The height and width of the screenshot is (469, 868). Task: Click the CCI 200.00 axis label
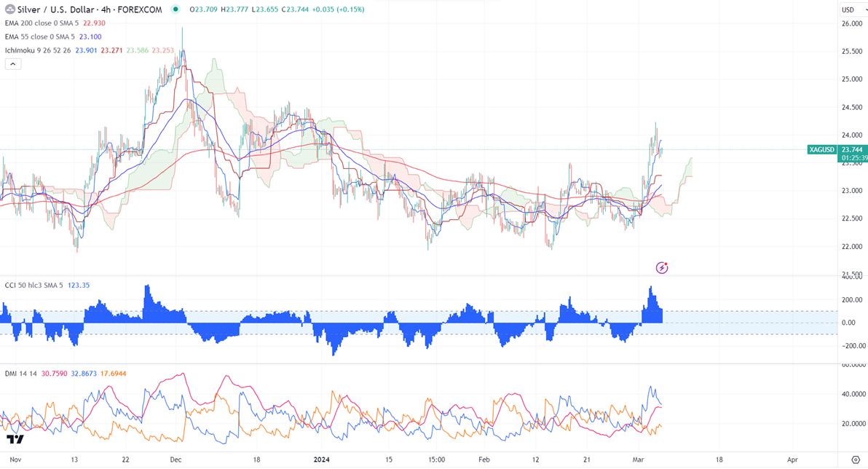[852, 300]
